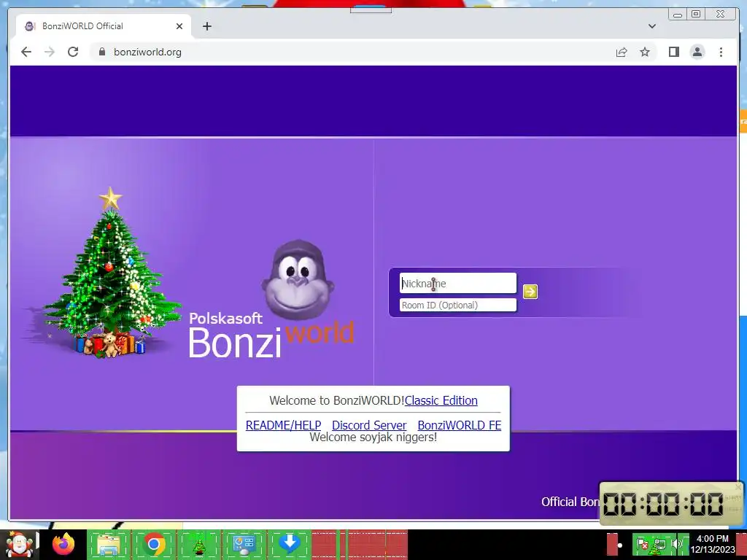Open the volume speaker tray icon
The height and width of the screenshot is (560, 747).
click(677, 544)
